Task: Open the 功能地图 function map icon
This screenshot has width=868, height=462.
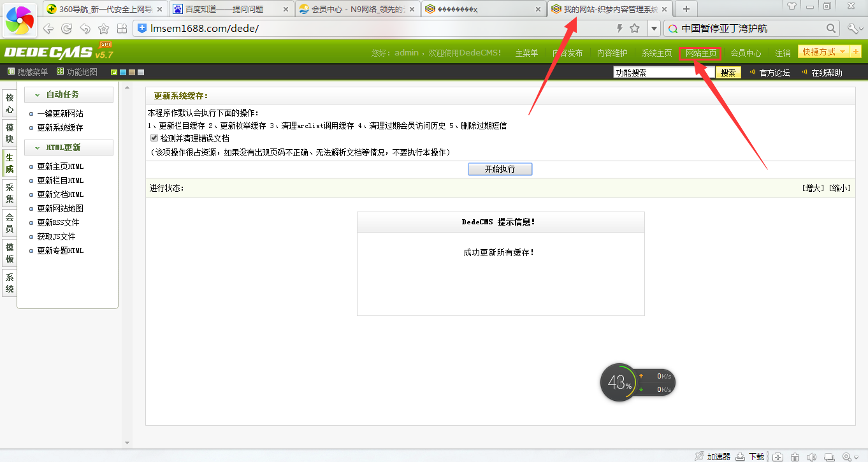Action: (61, 71)
